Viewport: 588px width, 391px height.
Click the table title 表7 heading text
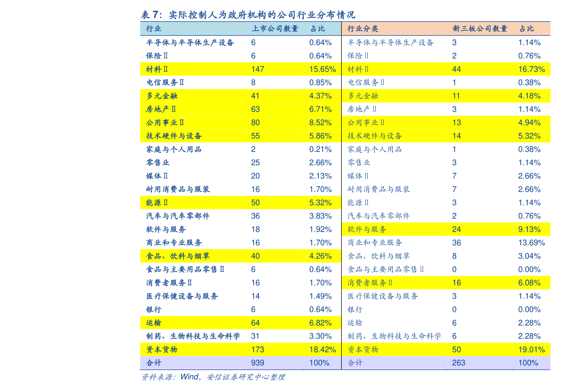(x=247, y=14)
